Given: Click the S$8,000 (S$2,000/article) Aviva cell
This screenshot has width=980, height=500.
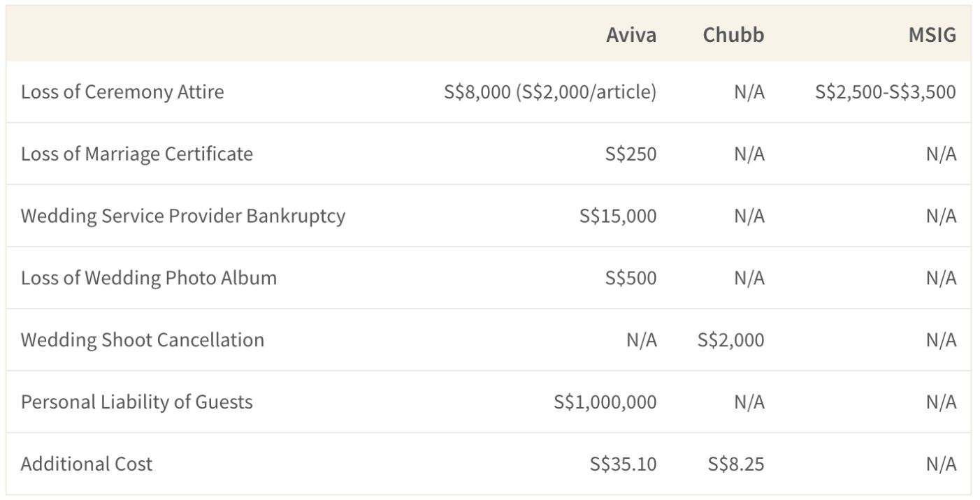Looking at the screenshot, I should (550, 92).
